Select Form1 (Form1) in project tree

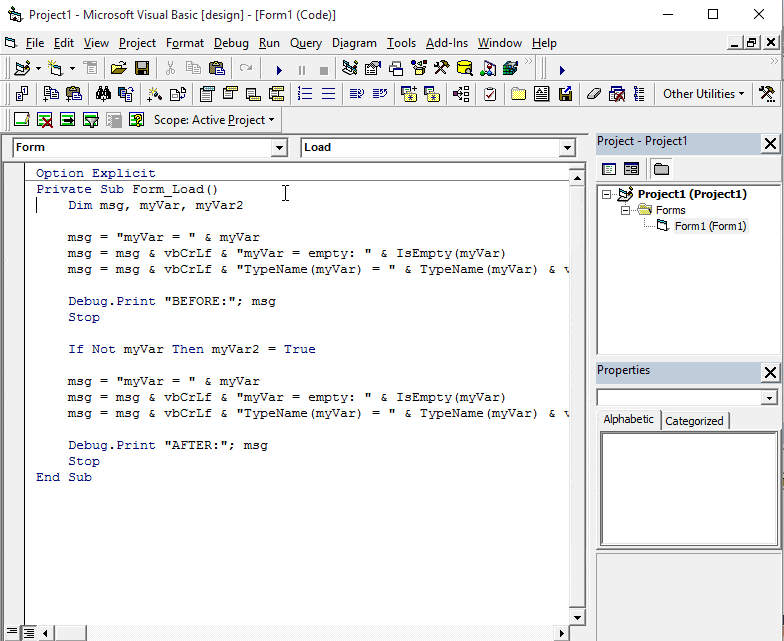coord(710,226)
